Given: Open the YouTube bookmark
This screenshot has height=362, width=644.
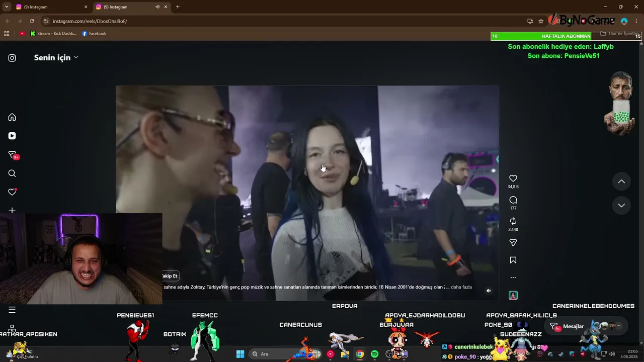Looking at the screenshot, I should tap(22, 34).
